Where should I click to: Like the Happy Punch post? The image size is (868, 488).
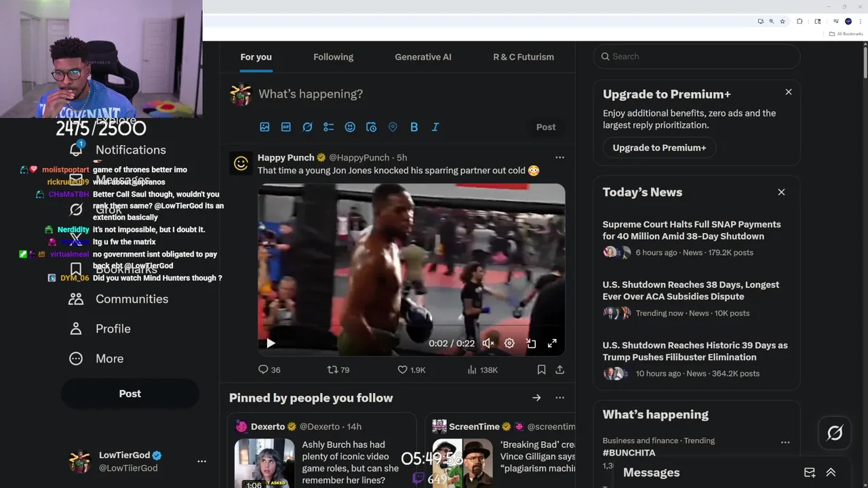coord(412,369)
